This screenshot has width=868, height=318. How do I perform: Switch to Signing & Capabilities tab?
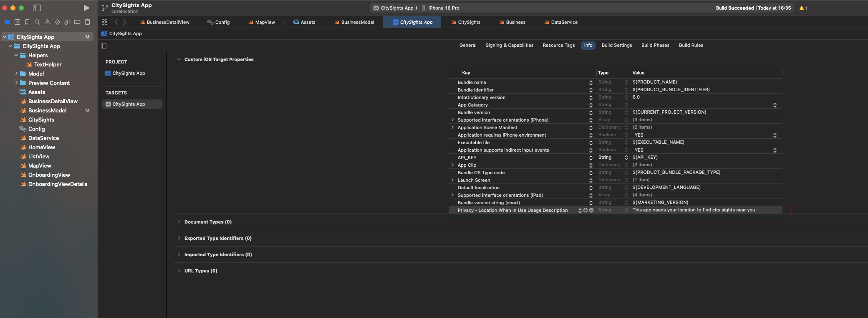point(510,45)
